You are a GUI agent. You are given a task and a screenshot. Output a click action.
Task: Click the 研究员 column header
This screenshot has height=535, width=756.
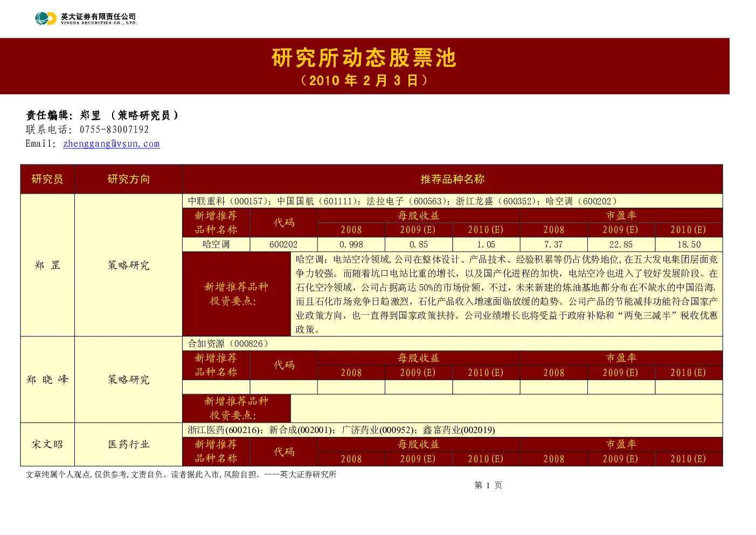pos(47,179)
